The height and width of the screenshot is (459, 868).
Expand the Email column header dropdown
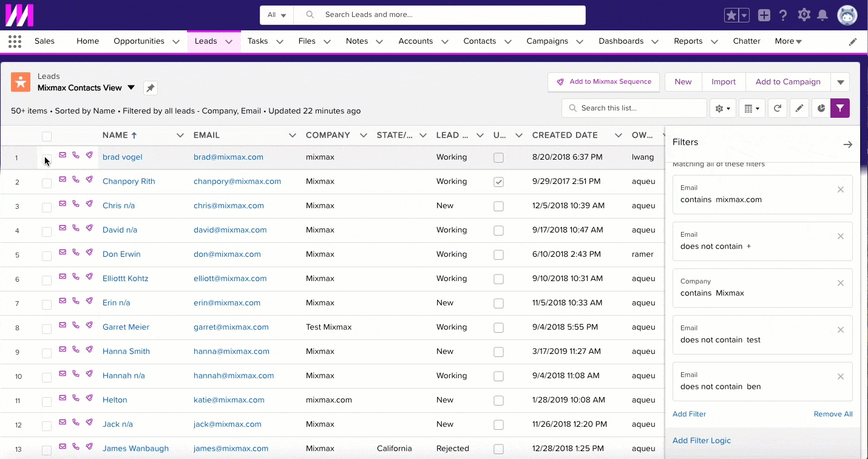click(293, 135)
